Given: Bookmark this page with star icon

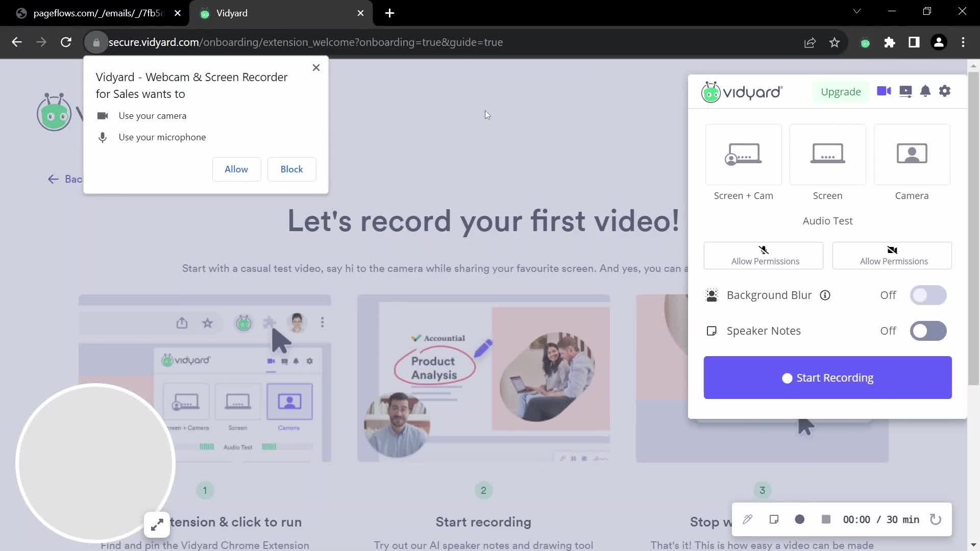Looking at the screenshot, I should click(835, 42).
